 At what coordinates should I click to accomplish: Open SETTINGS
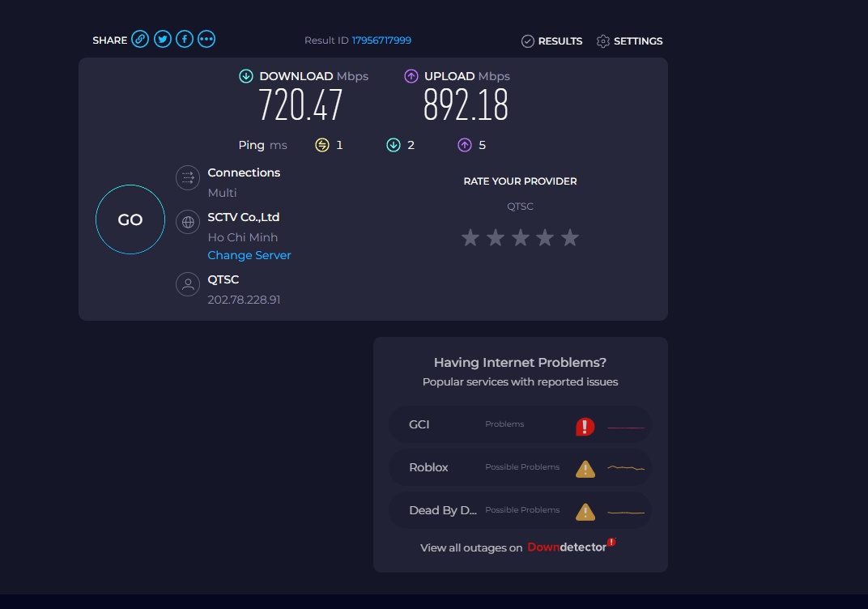629,41
